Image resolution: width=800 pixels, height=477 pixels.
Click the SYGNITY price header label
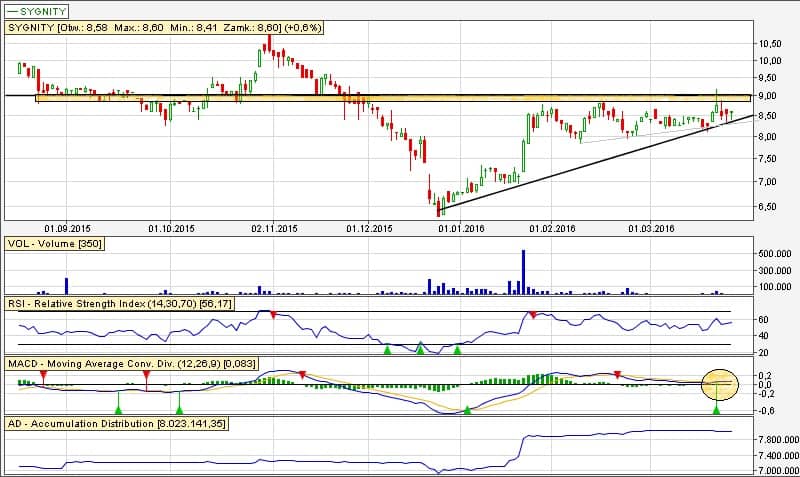pyautogui.click(x=162, y=29)
